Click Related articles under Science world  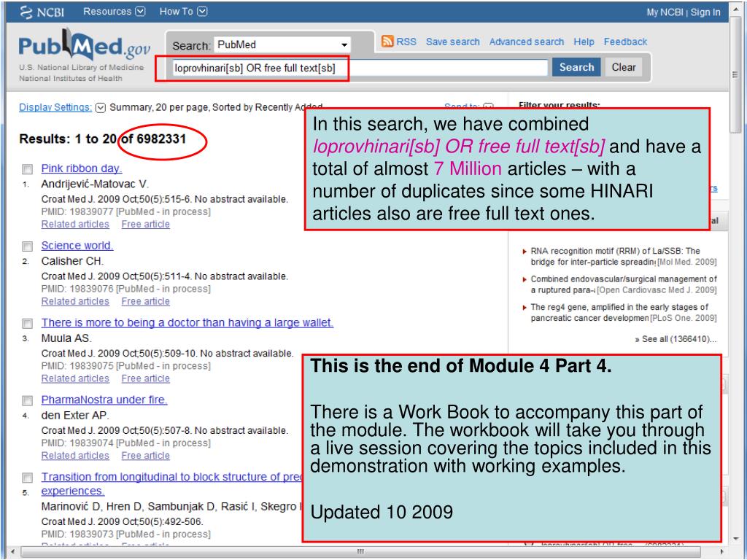pos(75,301)
